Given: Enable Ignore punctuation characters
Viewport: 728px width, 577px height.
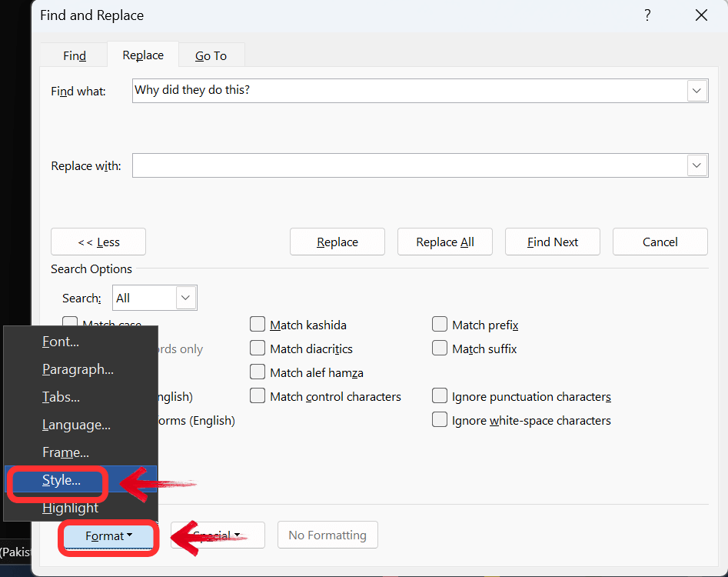Looking at the screenshot, I should (x=440, y=396).
